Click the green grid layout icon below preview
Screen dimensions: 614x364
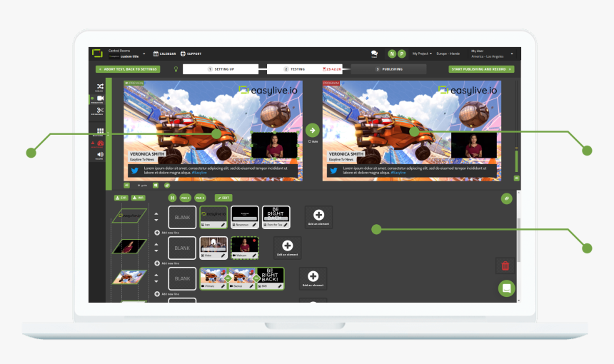click(156, 185)
